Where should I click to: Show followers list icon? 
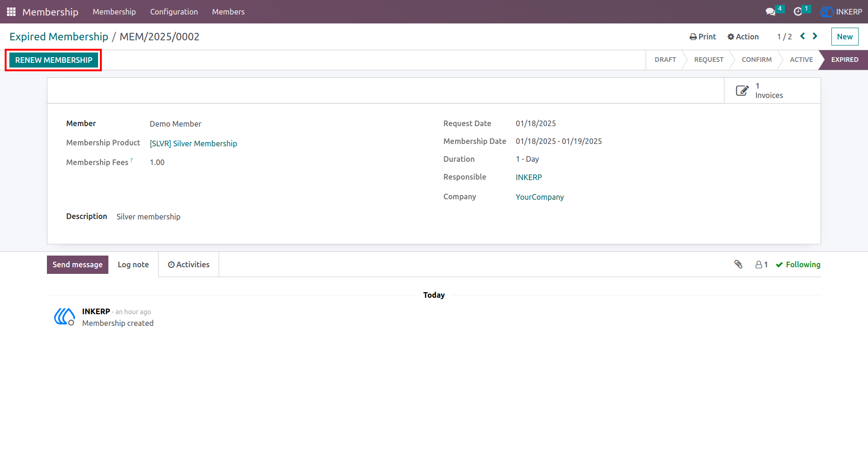coord(761,264)
